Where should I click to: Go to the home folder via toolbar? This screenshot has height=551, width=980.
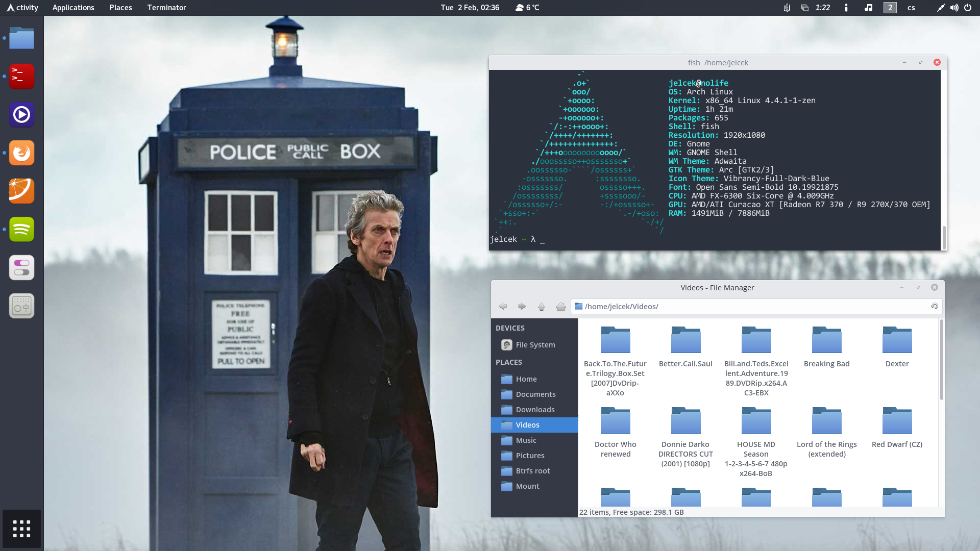pos(560,306)
